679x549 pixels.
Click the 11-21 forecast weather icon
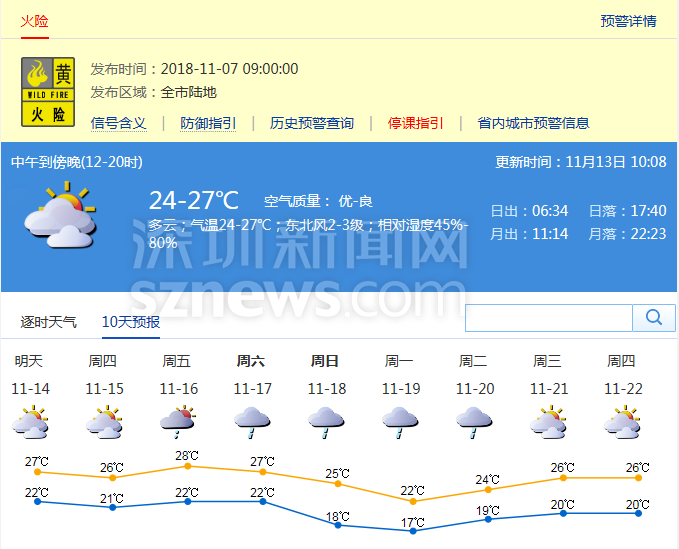pyautogui.click(x=547, y=423)
